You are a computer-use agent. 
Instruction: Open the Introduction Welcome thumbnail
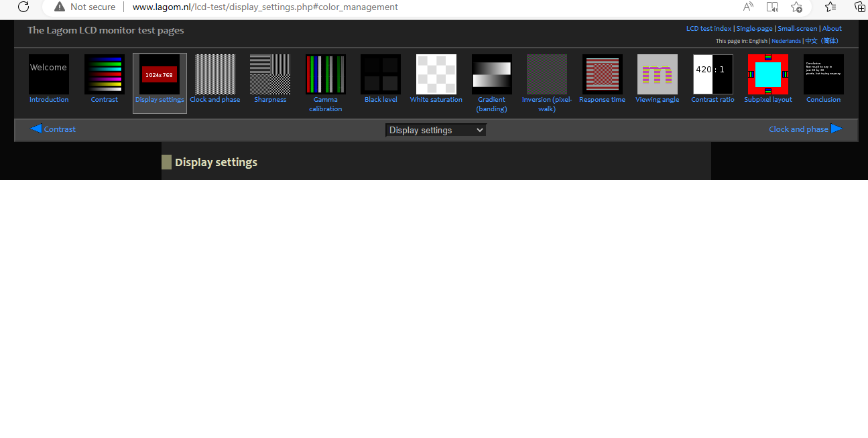point(49,74)
